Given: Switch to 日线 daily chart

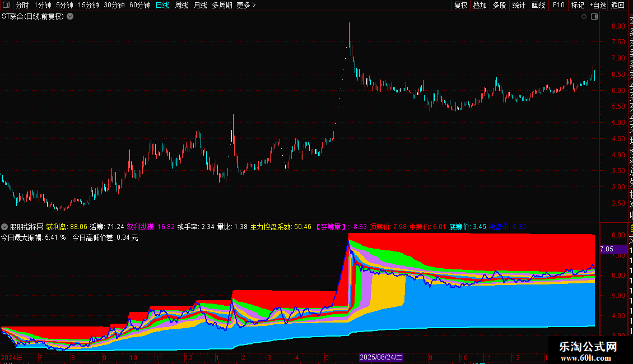Looking at the screenshot, I should pyautogui.click(x=162, y=5).
